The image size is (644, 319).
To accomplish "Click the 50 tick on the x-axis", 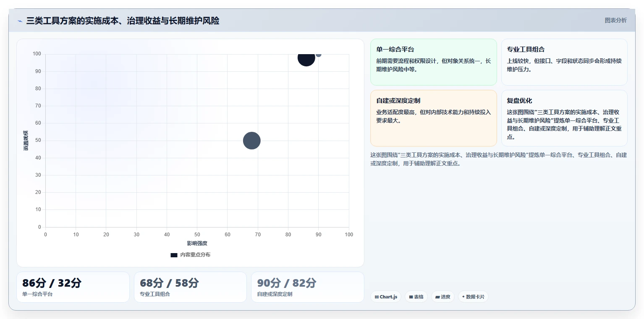I will [197, 235].
